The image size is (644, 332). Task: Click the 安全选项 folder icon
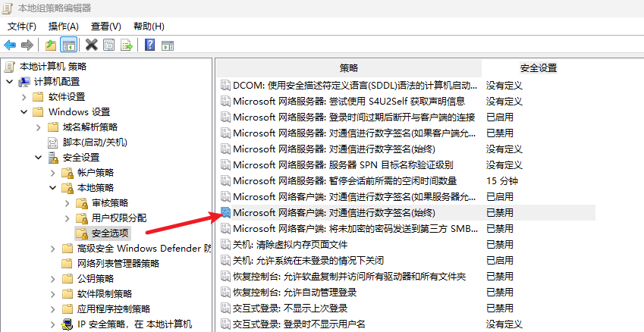pos(81,233)
